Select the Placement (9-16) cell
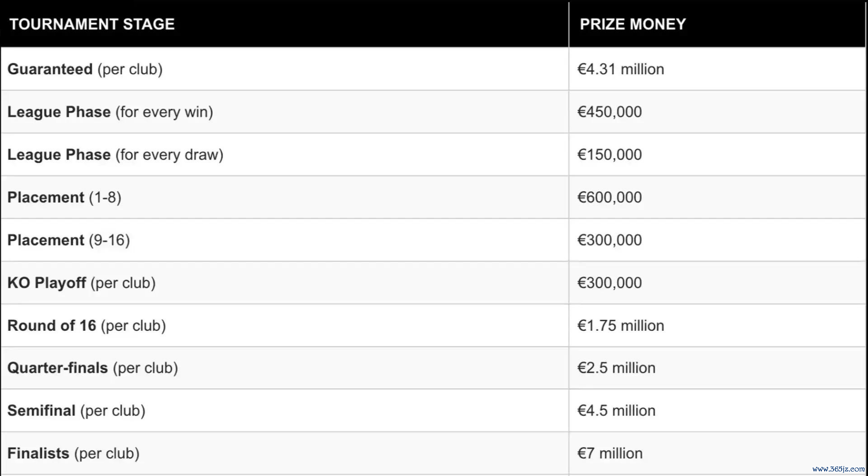Viewport: 868px width, 476px height. pyautogui.click(x=69, y=240)
